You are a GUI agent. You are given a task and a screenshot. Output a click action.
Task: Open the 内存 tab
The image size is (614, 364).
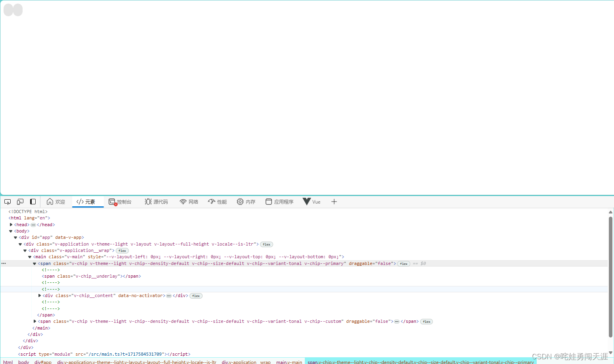click(246, 202)
